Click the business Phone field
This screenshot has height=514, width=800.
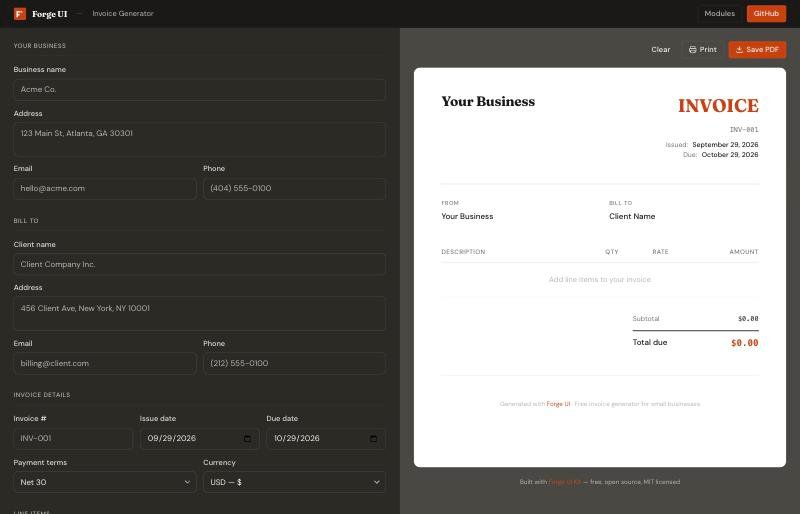[x=294, y=188]
